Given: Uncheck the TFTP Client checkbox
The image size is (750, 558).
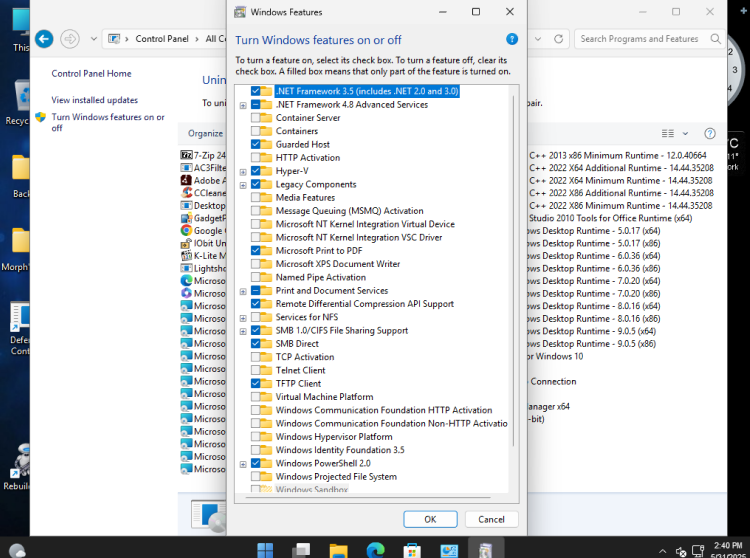Looking at the screenshot, I should click(255, 383).
